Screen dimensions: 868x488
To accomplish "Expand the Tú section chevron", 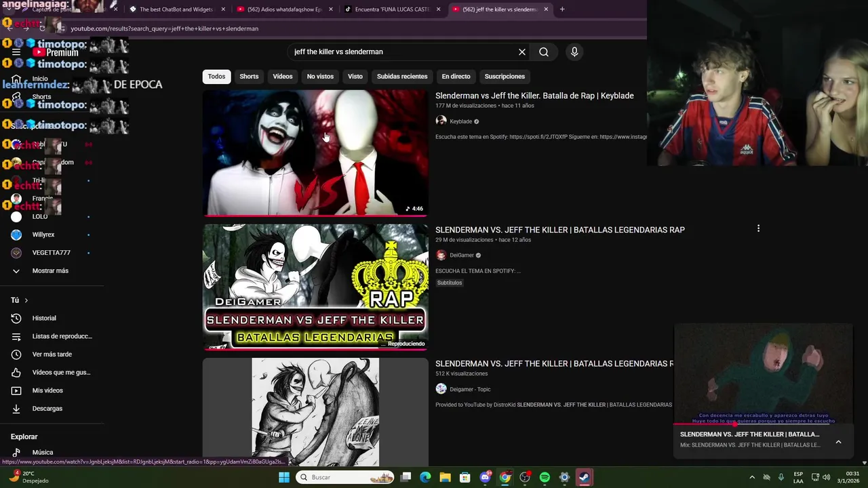I will coord(26,300).
